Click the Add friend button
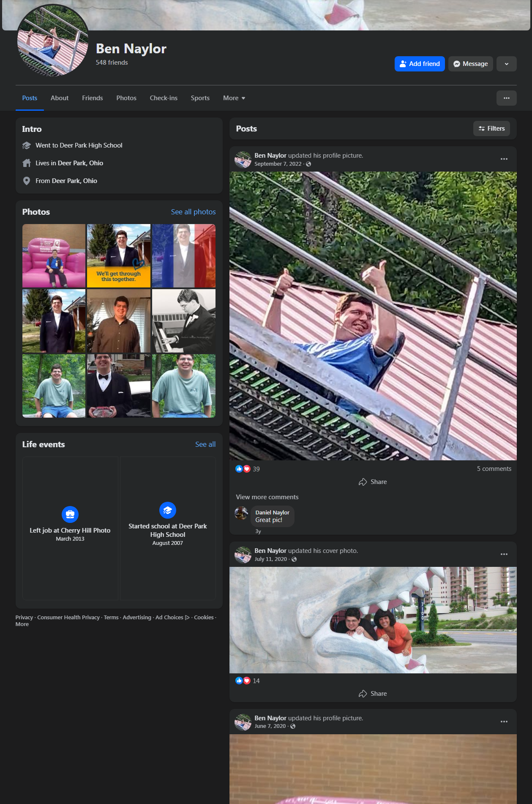Viewport: 532px width, 804px height. [x=419, y=64]
